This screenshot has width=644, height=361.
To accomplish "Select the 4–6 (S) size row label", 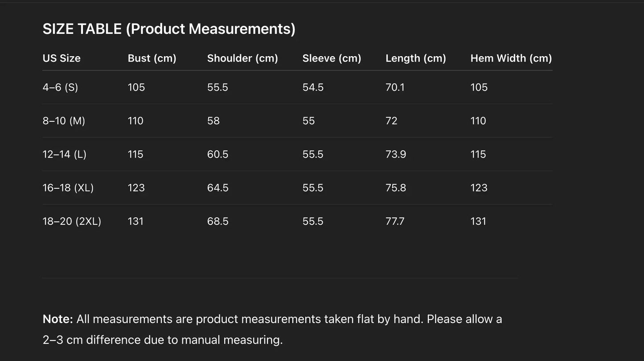I will click(x=60, y=87).
